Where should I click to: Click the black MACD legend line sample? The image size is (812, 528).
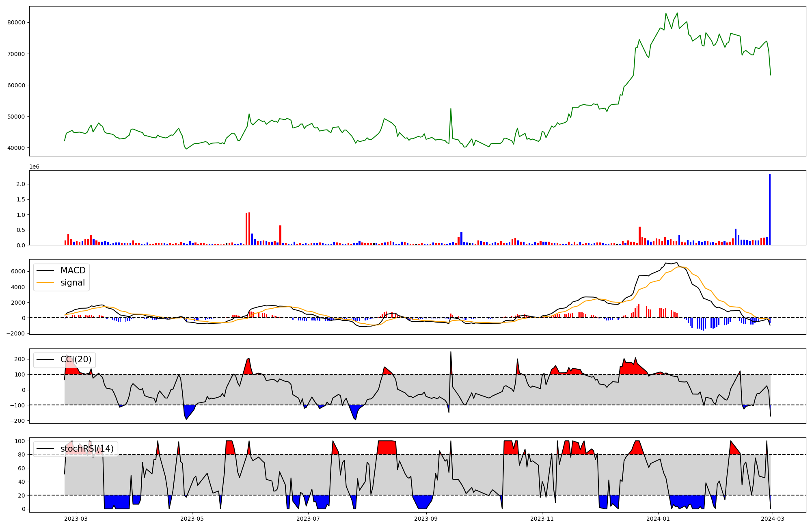(45, 270)
